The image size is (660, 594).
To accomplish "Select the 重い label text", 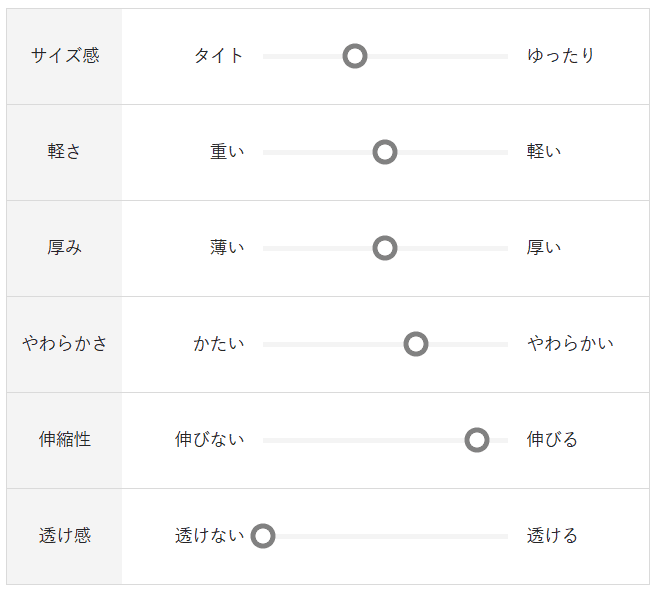I will click(x=227, y=152).
